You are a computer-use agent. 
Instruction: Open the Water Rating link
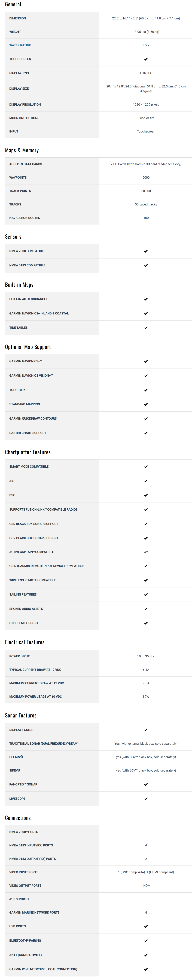pyautogui.click(x=20, y=45)
